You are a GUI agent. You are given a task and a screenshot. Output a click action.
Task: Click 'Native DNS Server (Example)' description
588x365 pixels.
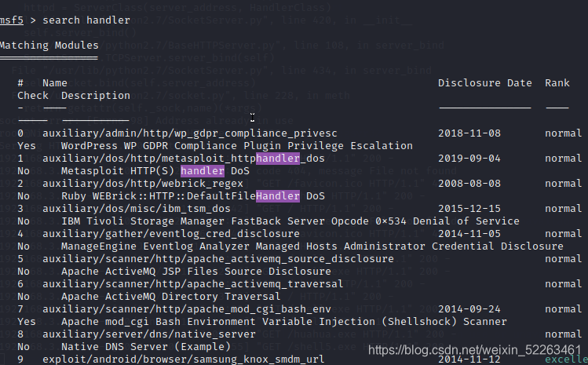pos(146,347)
